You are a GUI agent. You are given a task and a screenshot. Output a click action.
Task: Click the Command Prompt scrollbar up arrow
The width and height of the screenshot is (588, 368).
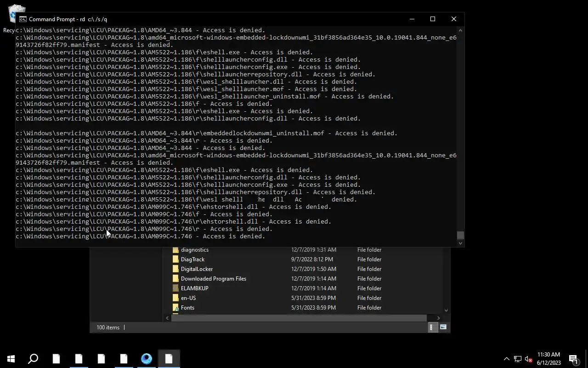pyautogui.click(x=460, y=30)
